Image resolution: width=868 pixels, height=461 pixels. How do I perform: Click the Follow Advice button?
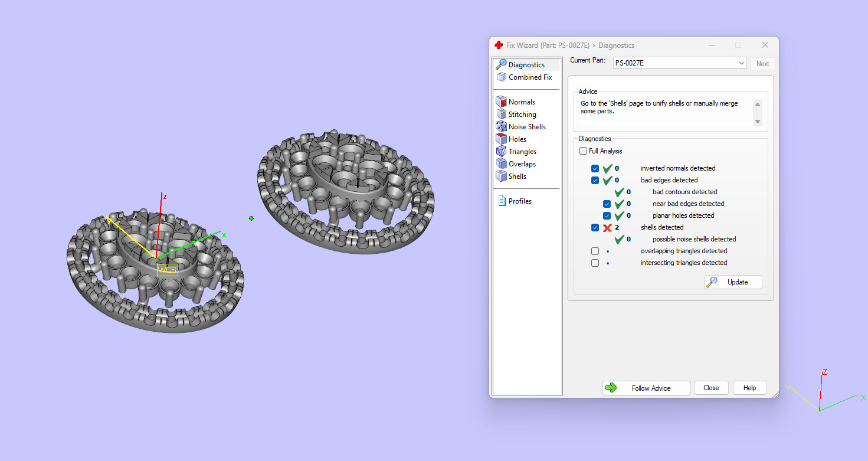tap(646, 388)
